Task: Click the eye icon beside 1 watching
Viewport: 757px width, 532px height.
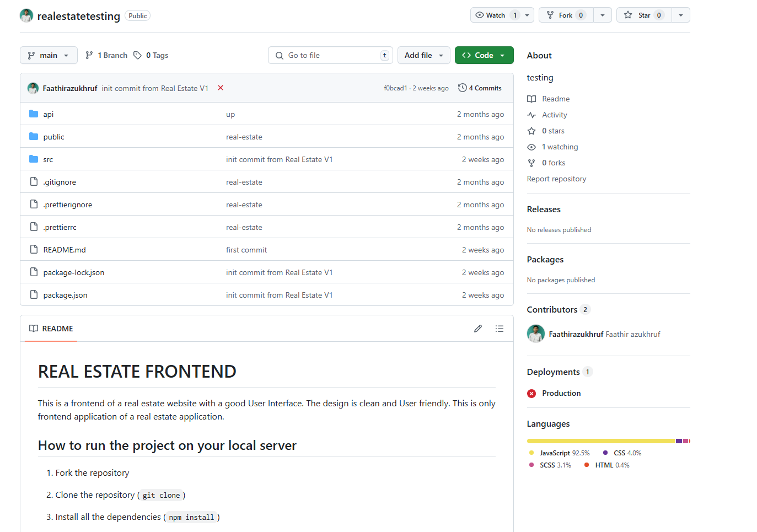Action: click(531, 147)
